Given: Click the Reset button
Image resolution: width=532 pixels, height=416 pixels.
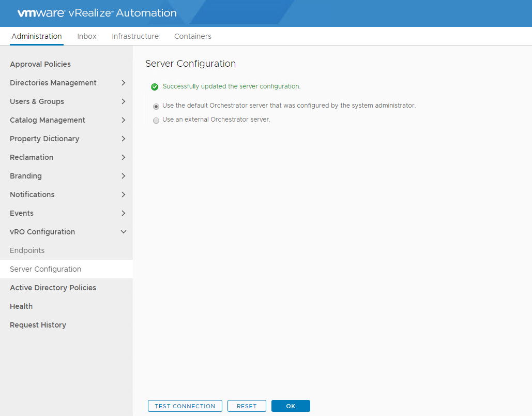Looking at the screenshot, I should tap(247, 406).
